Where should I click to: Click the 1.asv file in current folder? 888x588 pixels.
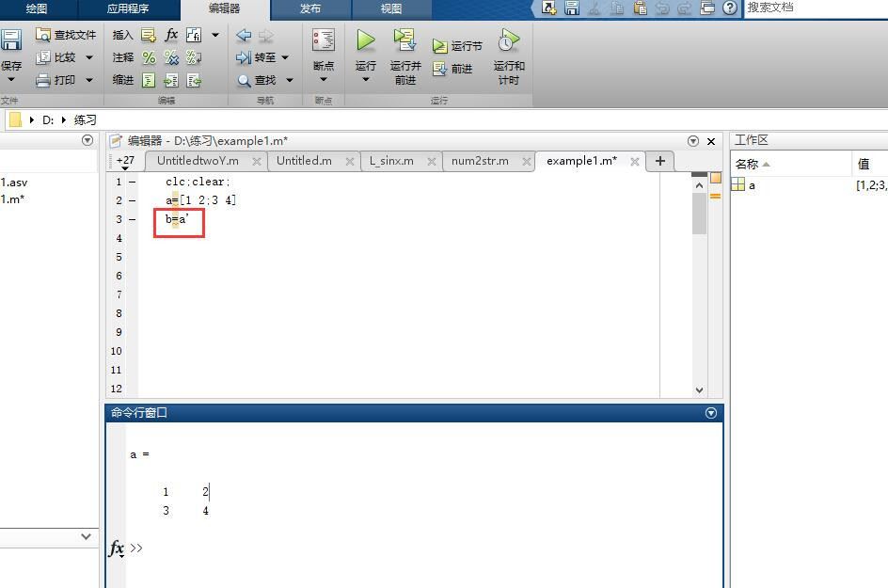pos(13,183)
